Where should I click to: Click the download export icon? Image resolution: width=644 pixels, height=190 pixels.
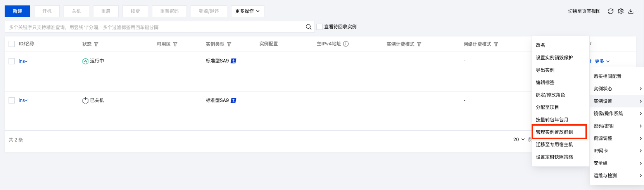coord(631,11)
